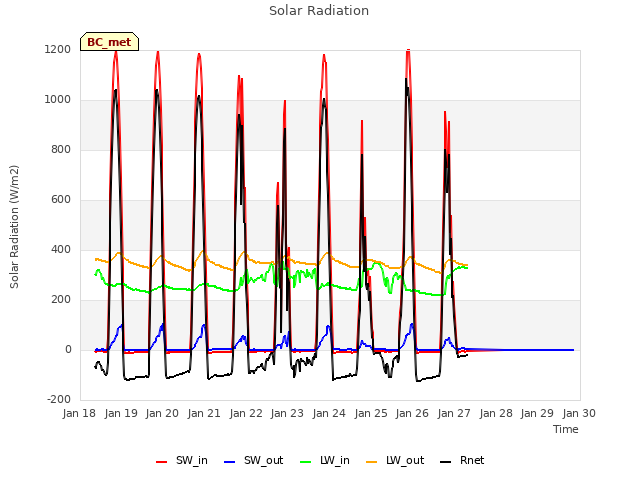640x480 pixels.
Task: Click the blue SW_out legend marker
Action: [x=230, y=462]
